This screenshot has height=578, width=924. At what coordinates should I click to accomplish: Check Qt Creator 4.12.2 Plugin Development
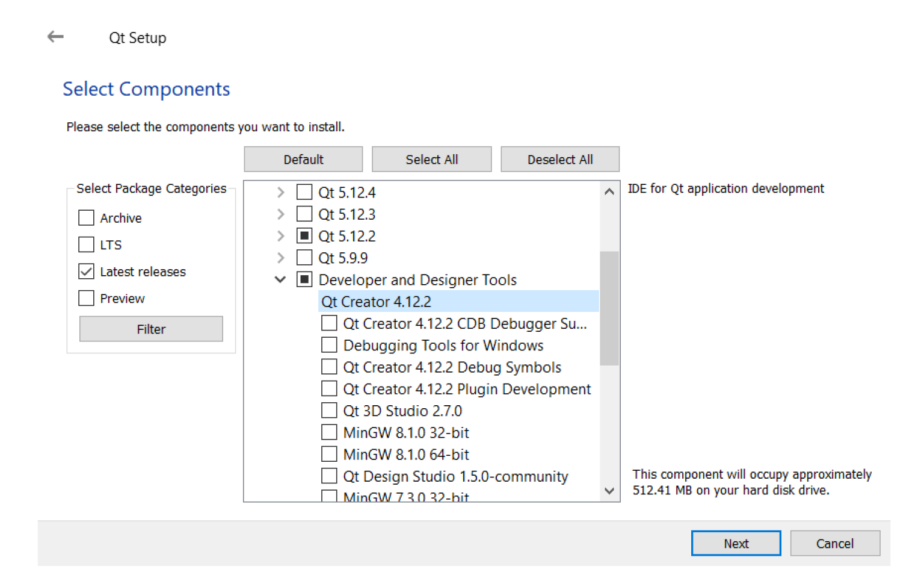pyautogui.click(x=329, y=389)
